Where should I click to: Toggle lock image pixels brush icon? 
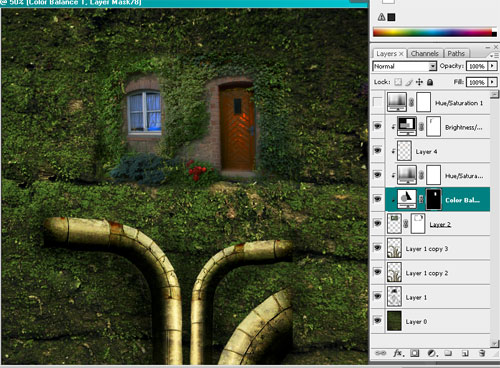[409, 82]
